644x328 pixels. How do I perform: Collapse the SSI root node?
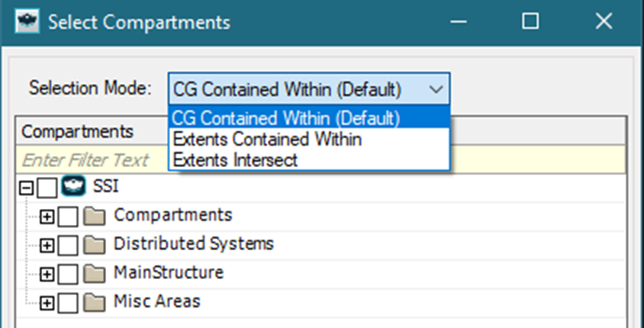pyautogui.click(x=27, y=188)
